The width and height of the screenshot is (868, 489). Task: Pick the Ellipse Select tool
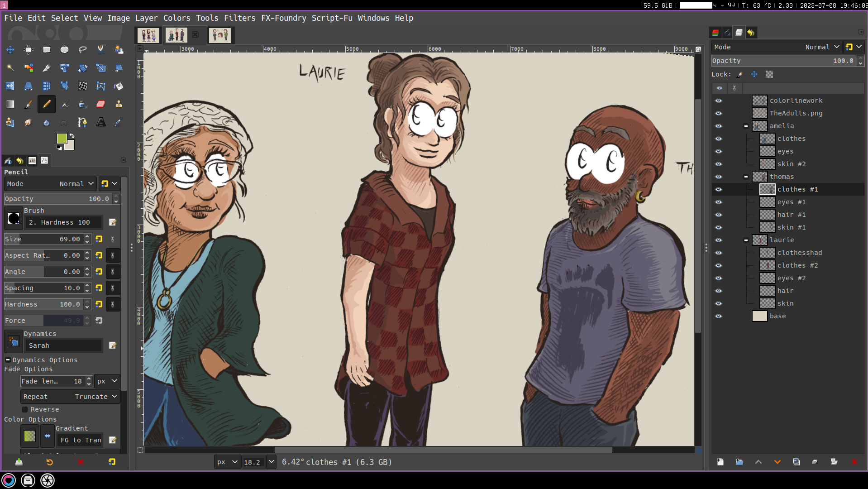[64, 50]
